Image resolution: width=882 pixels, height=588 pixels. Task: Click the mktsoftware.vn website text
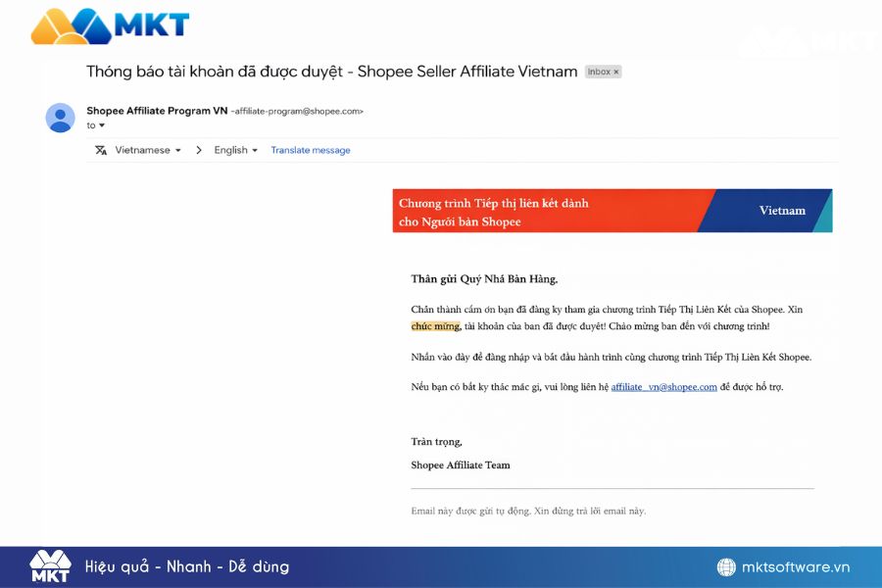pos(795,567)
